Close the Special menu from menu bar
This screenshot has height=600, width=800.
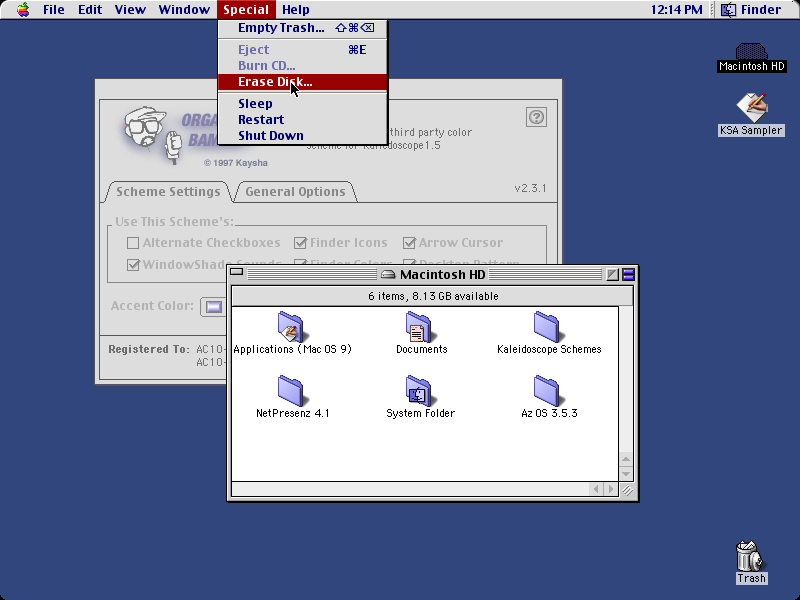246,10
